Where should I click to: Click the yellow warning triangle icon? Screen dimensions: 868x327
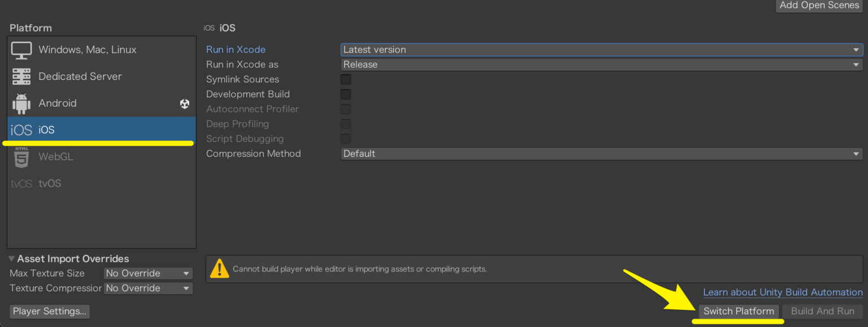pos(219,269)
